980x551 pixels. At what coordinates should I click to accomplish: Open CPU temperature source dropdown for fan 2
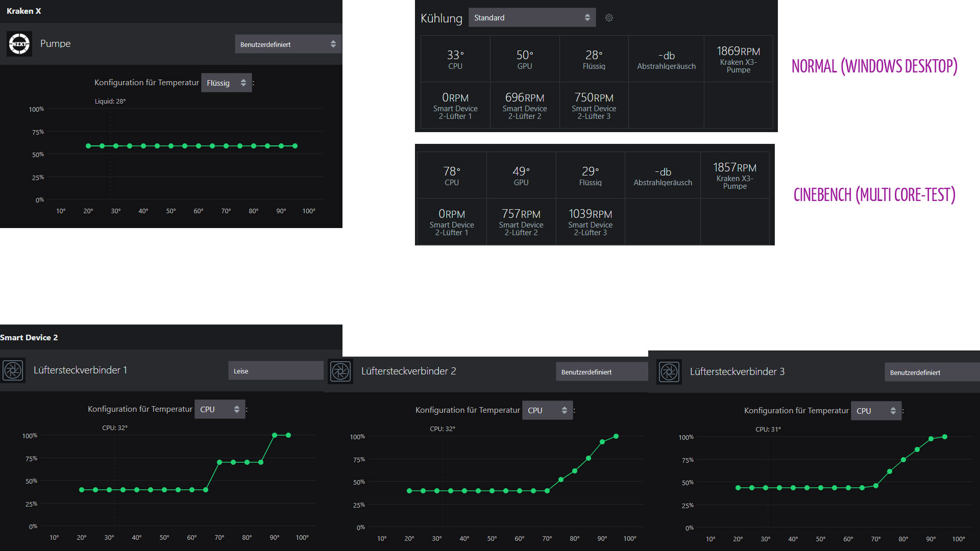547,410
